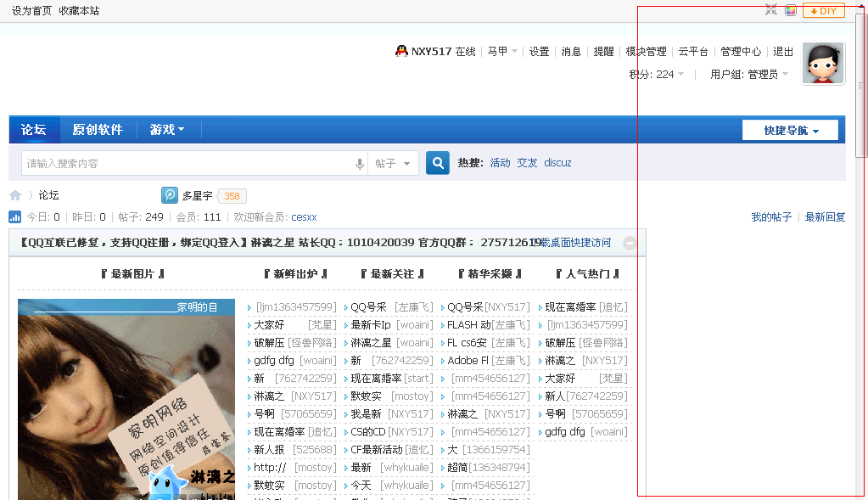The image size is (868, 500).
Task: Open the user avatar picture
Action: click(x=824, y=63)
